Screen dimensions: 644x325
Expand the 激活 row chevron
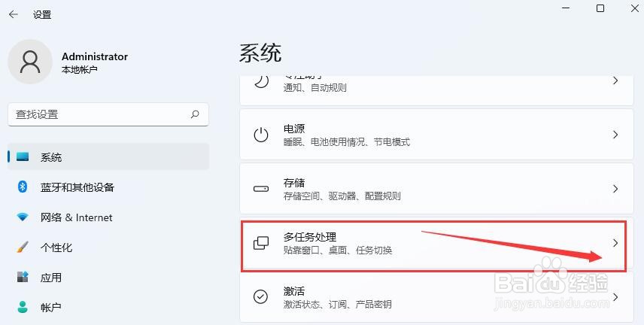(x=615, y=296)
